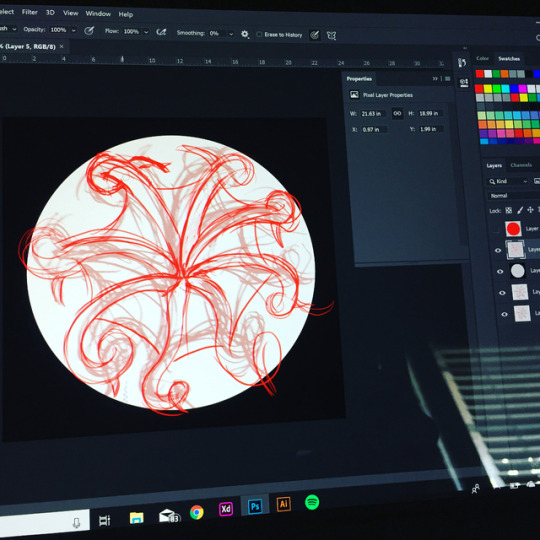
Task: Collapse Properties panel double-arrow
Action: 435,79
